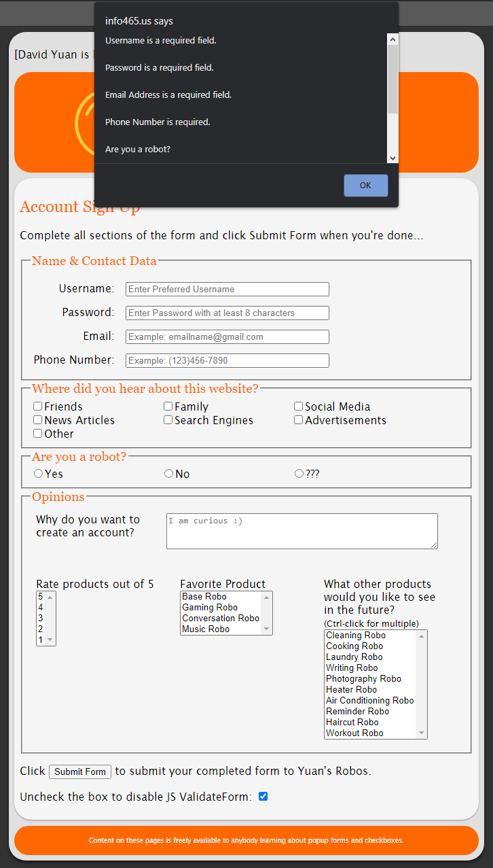Select Reminder Robo in future products

coord(371,712)
